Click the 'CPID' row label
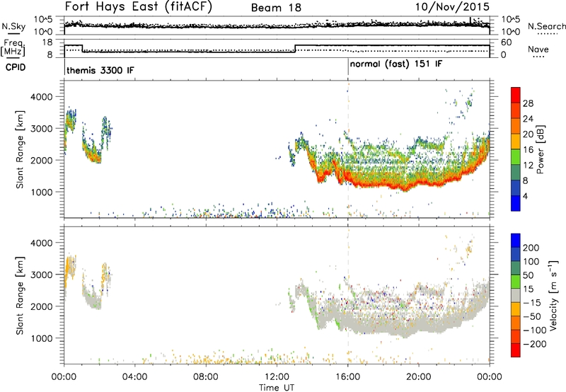 (x=16, y=67)
